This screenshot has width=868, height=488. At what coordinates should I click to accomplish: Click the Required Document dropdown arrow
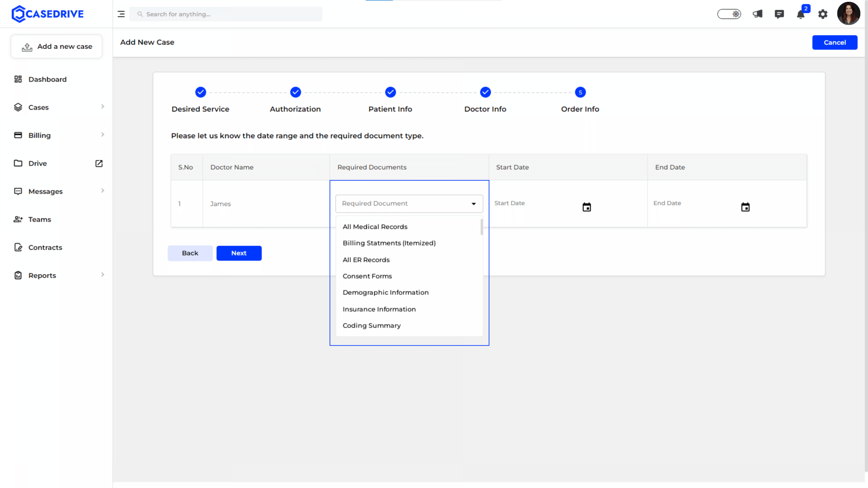pos(473,204)
